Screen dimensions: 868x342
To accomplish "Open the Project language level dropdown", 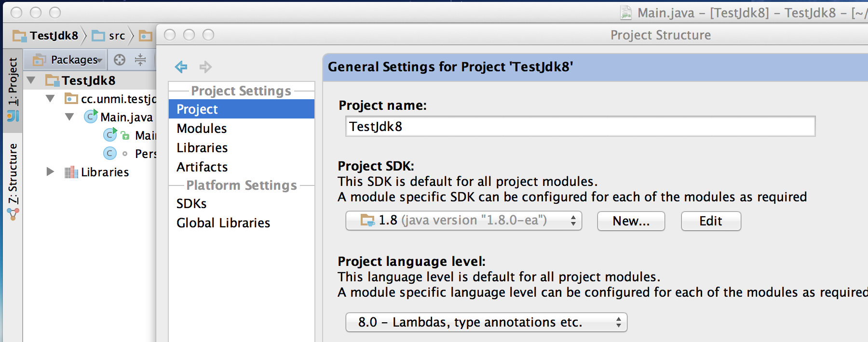I will 486,322.
